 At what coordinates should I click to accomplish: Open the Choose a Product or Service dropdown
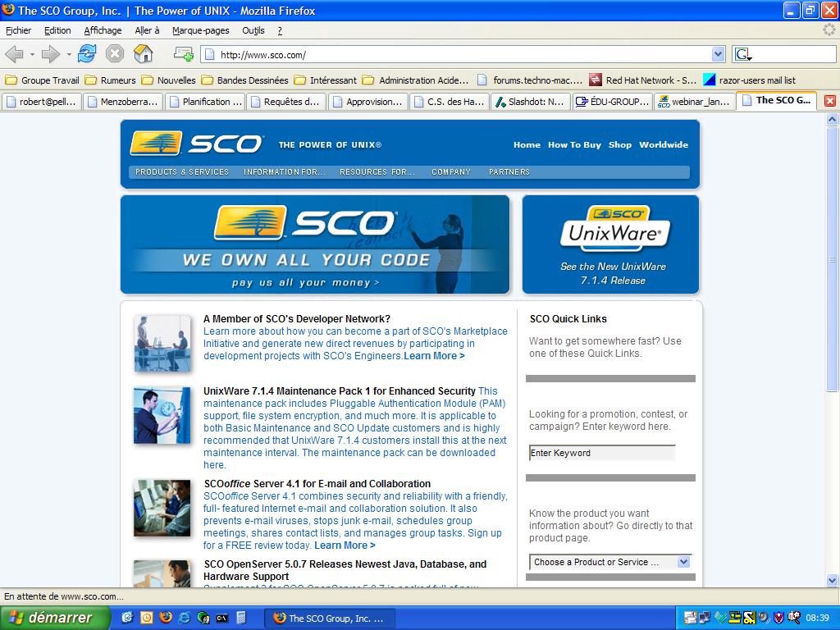(x=610, y=562)
